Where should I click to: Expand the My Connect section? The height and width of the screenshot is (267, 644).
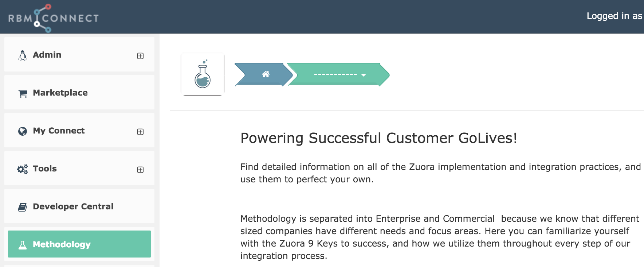[x=140, y=132]
